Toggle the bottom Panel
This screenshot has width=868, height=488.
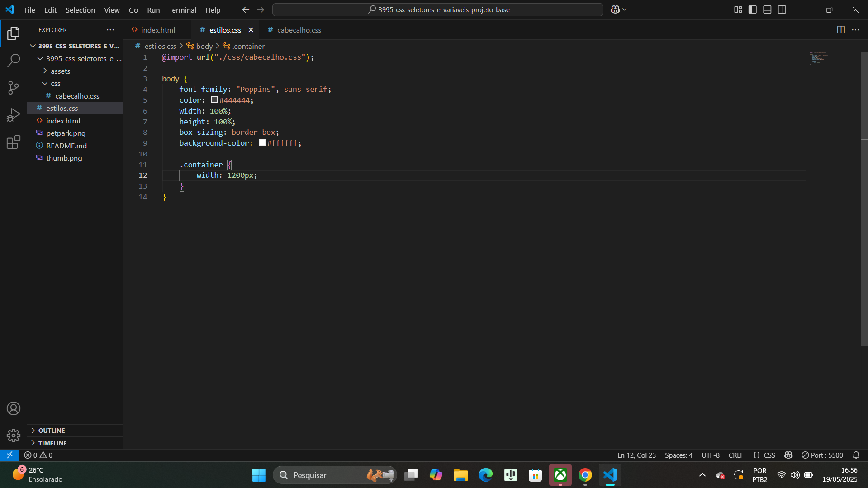767,9
